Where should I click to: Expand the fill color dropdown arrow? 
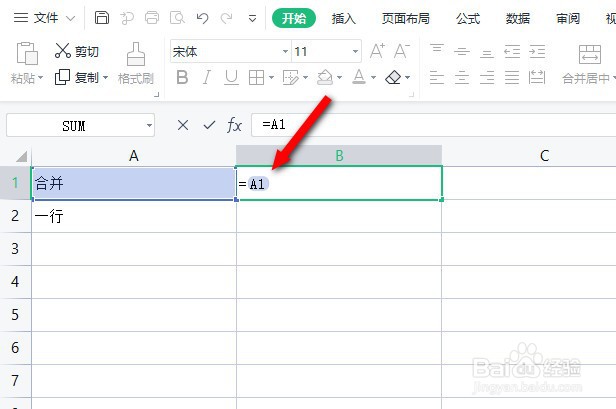pyautogui.click(x=339, y=77)
